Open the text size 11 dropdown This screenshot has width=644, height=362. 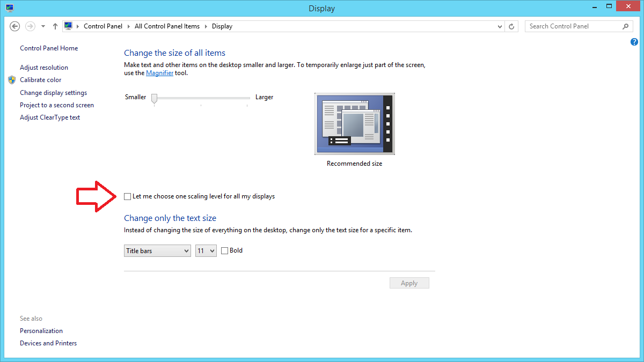[x=206, y=250]
